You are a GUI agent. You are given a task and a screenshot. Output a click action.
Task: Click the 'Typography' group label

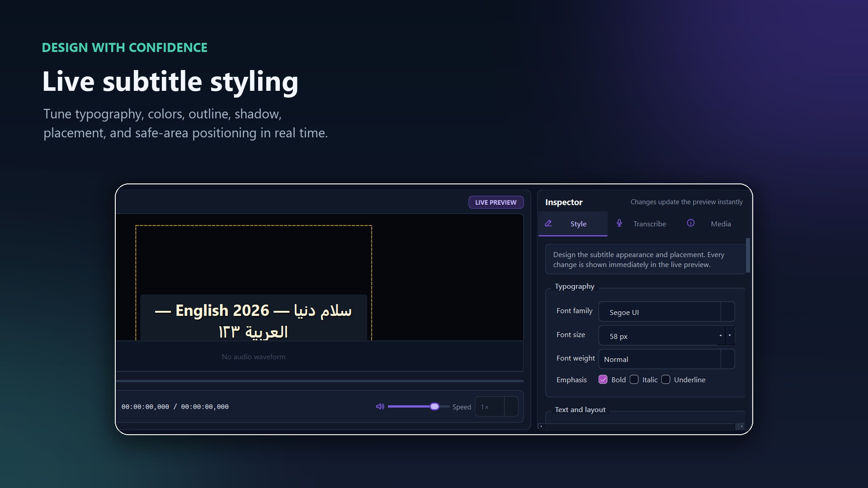[575, 286]
